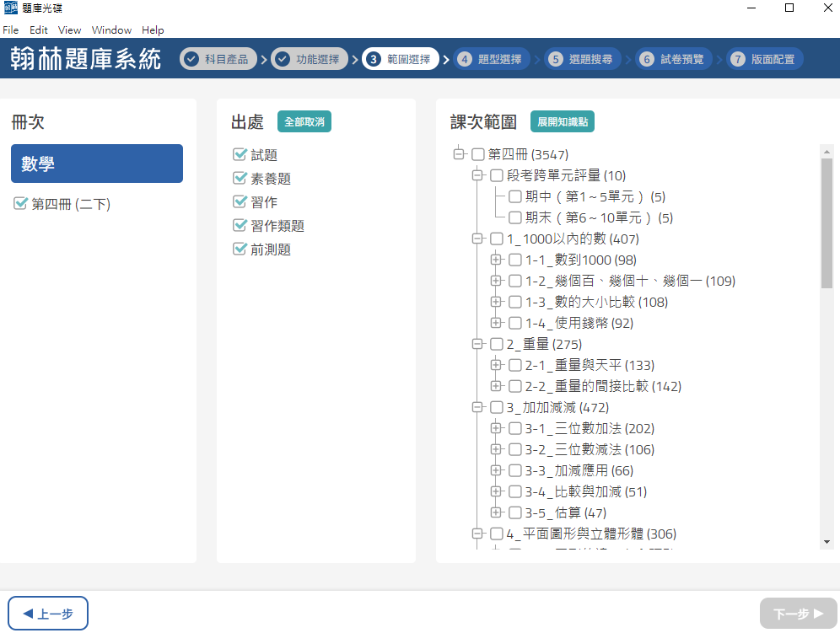This screenshot has width=840, height=633.
Task: Click step 7 版面配置 in wizard
Action: click(x=765, y=59)
